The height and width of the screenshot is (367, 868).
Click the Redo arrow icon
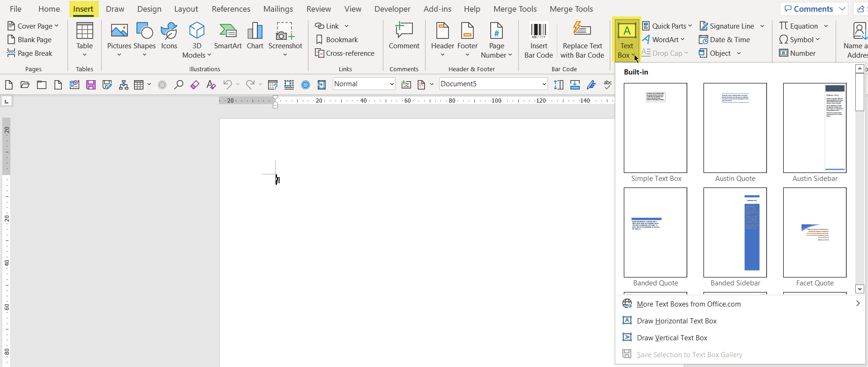[x=250, y=84]
